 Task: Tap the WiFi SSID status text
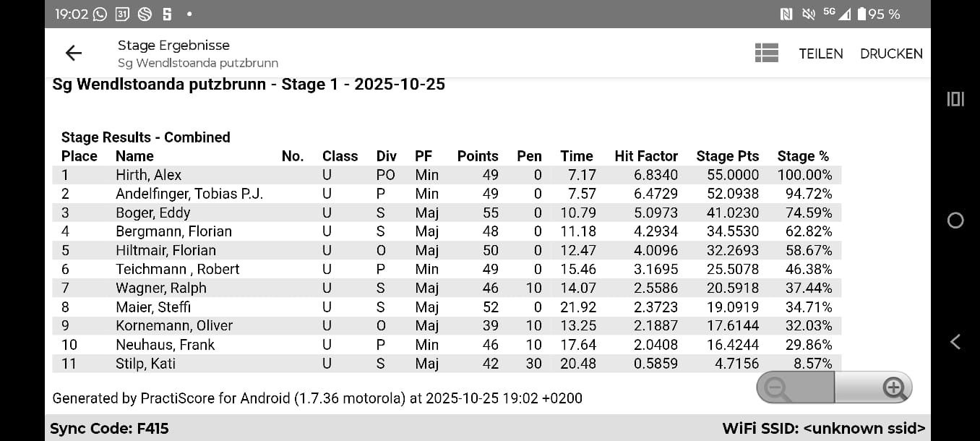[823, 429]
